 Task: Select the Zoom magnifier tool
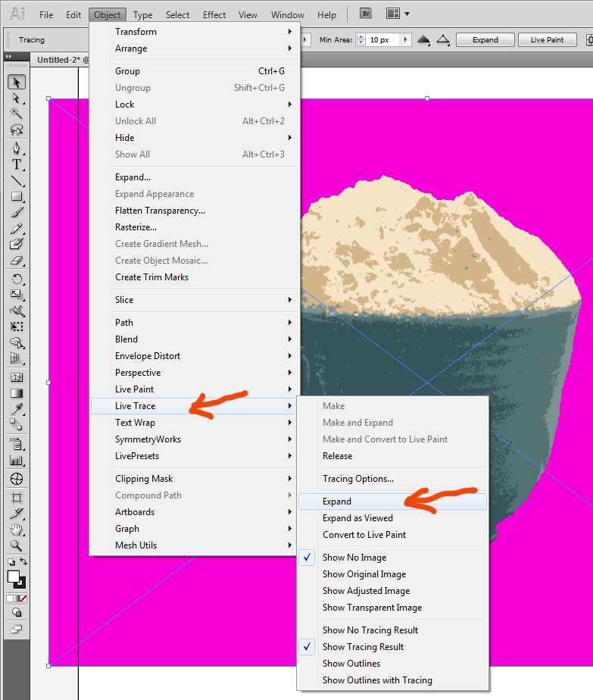[x=16, y=545]
